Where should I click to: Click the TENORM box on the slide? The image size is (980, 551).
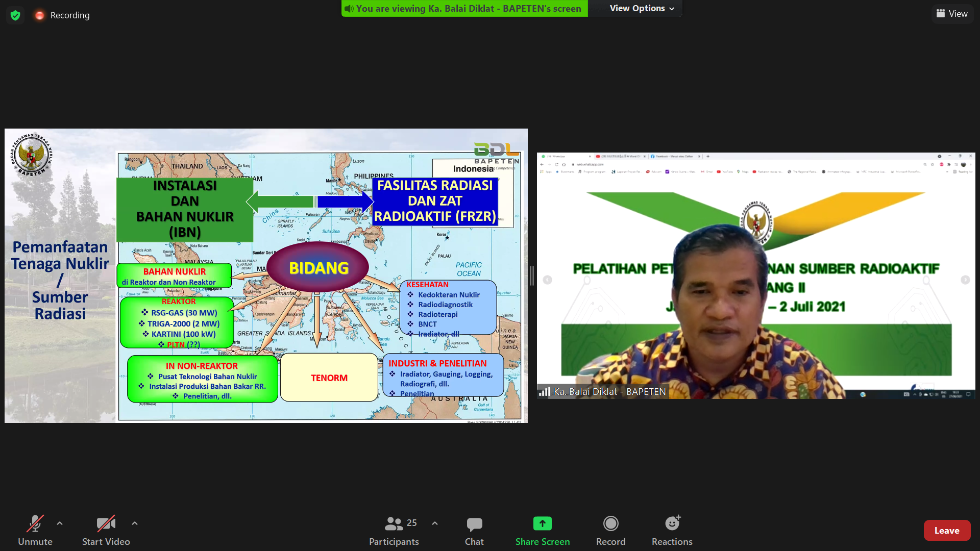pos(329,378)
